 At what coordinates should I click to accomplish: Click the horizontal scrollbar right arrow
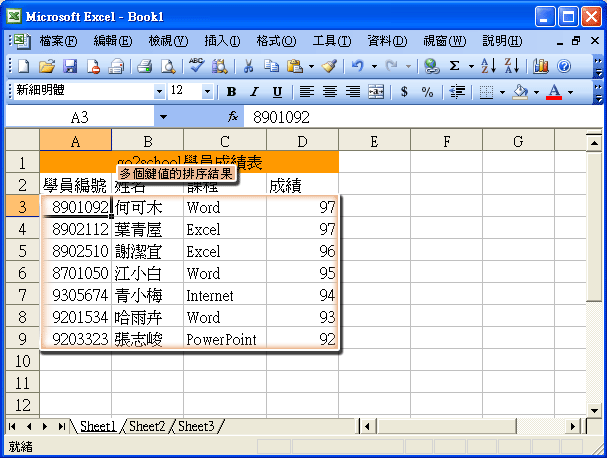[573, 427]
